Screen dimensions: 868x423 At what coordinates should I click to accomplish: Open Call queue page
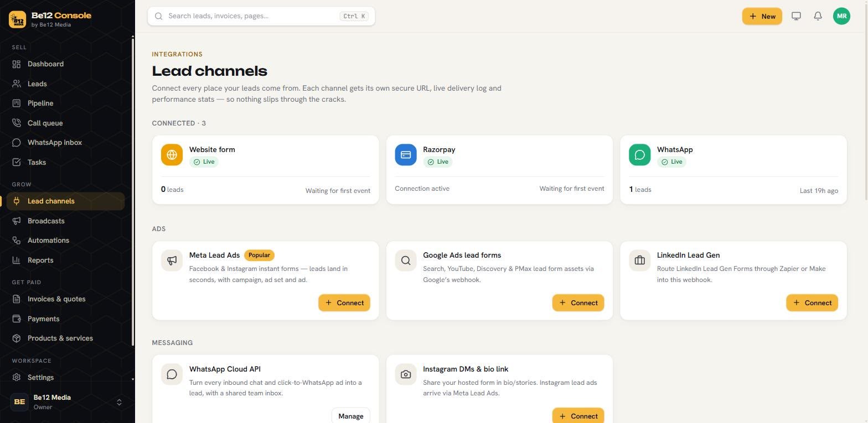(65, 123)
